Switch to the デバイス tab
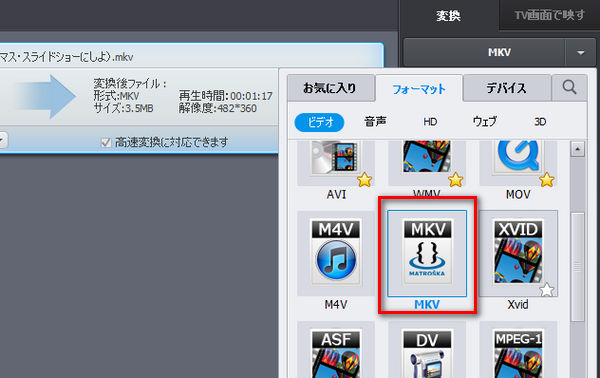The height and width of the screenshot is (378, 600). tap(507, 88)
